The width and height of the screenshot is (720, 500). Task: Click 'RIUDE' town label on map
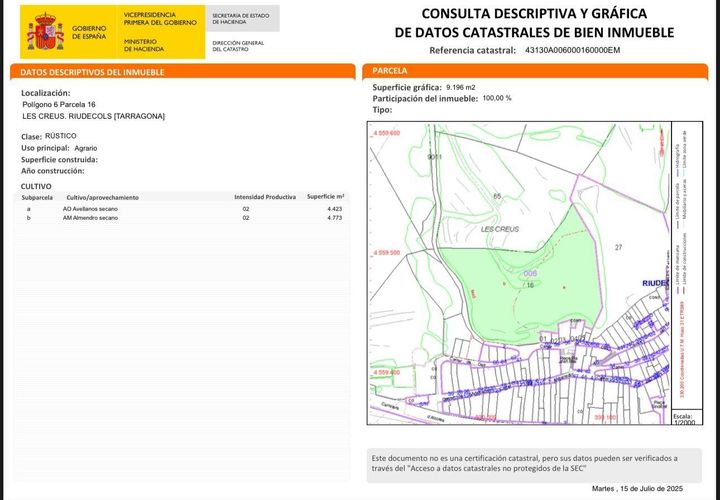click(655, 283)
